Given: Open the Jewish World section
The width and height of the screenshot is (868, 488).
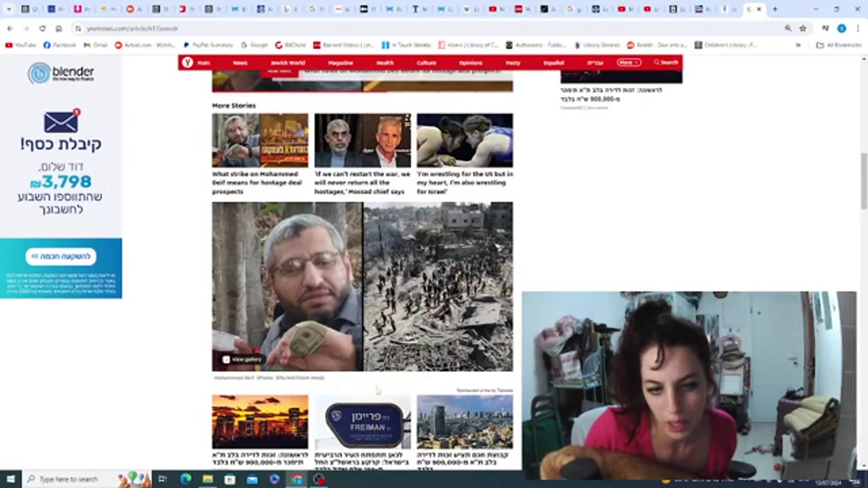Looking at the screenshot, I should tap(288, 62).
